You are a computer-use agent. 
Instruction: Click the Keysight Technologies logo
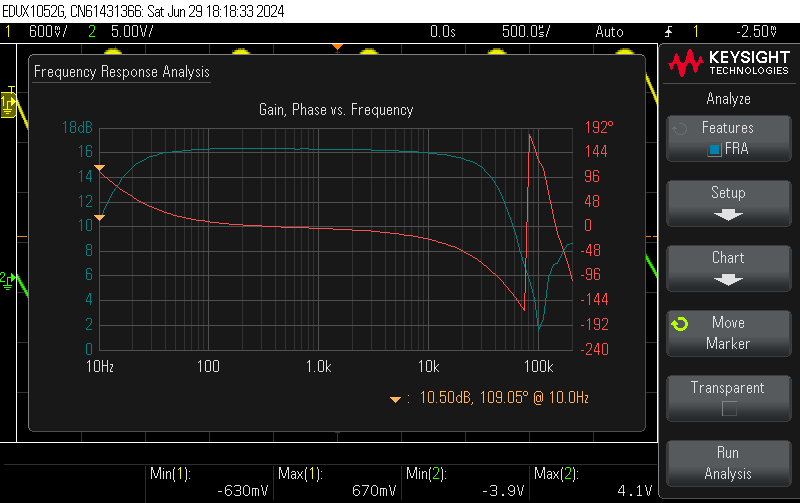click(x=729, y=63)
